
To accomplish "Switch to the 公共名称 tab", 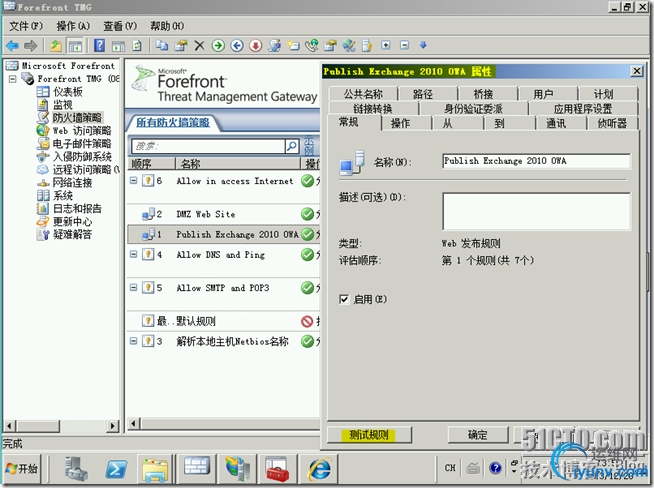I will (x=363, y=94).
